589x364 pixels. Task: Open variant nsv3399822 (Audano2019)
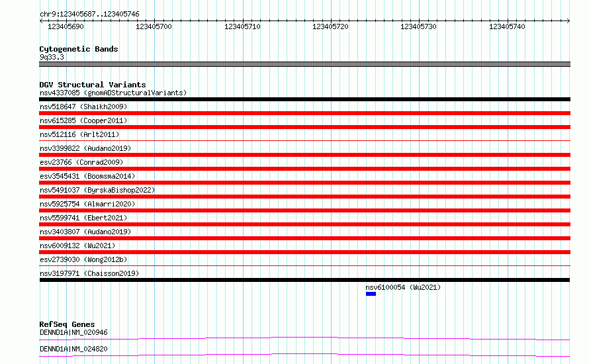[85, 148]
